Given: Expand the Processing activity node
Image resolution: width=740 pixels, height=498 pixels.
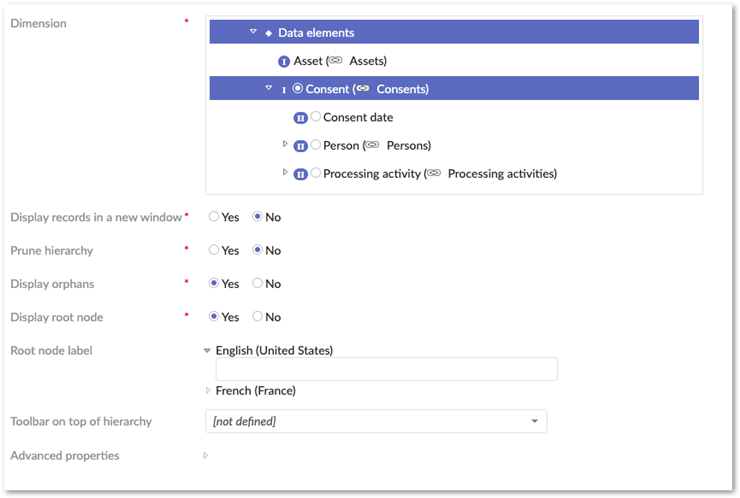Looking at the screenshot, I should (x=286, y=173).
